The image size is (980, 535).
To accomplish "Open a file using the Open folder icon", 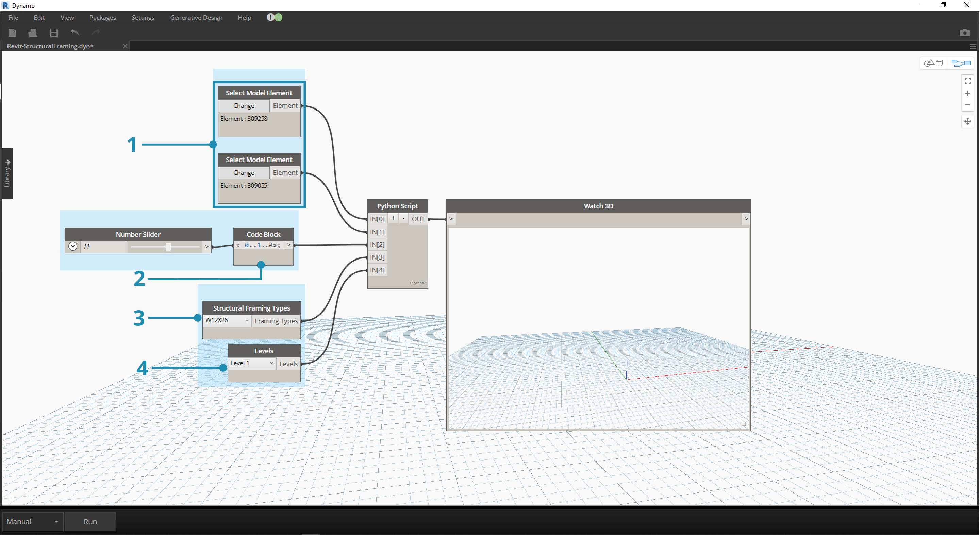I will click(x=33, y=33).
